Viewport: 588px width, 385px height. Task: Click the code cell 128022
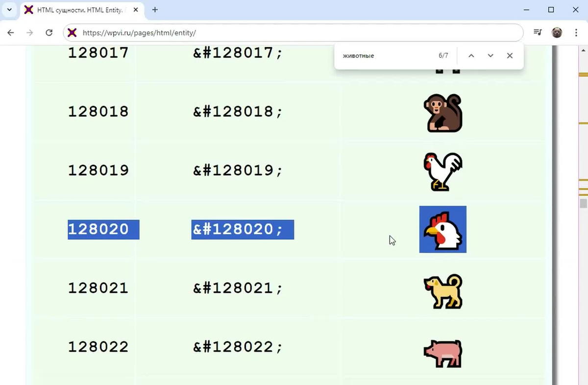[98, 347]
